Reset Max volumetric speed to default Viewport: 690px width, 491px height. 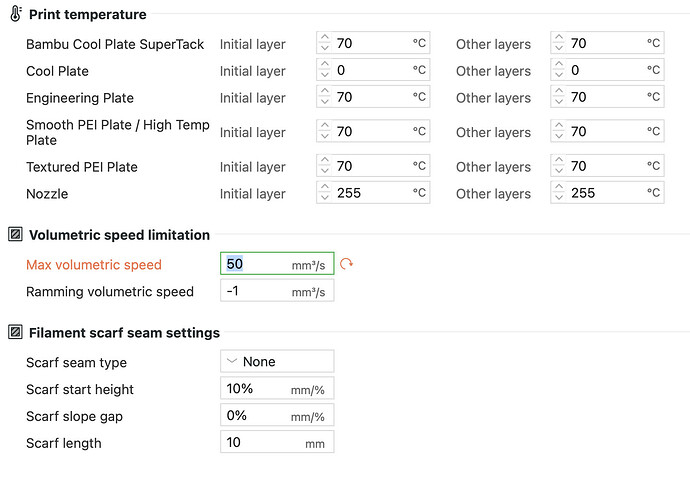point(346,264)
